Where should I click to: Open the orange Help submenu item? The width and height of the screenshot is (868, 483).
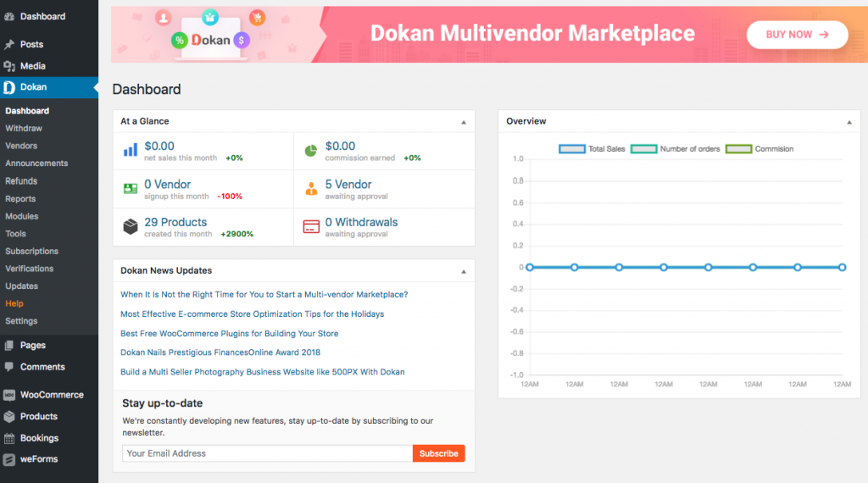[14, 303]
